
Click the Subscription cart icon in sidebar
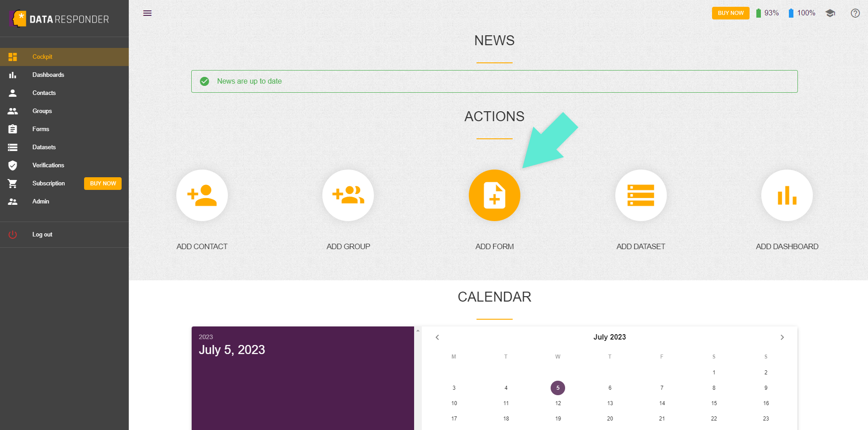(x=13, y=184)
